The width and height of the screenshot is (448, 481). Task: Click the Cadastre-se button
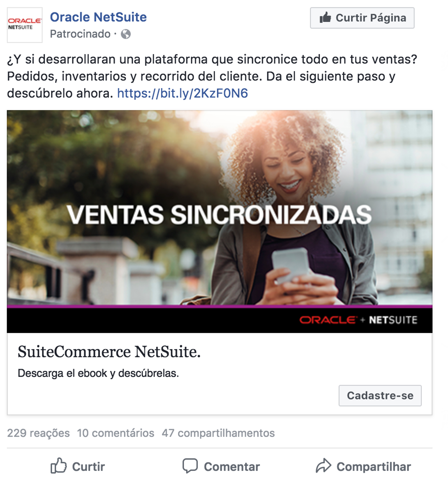pyautogui.click(x=380, y=396)
